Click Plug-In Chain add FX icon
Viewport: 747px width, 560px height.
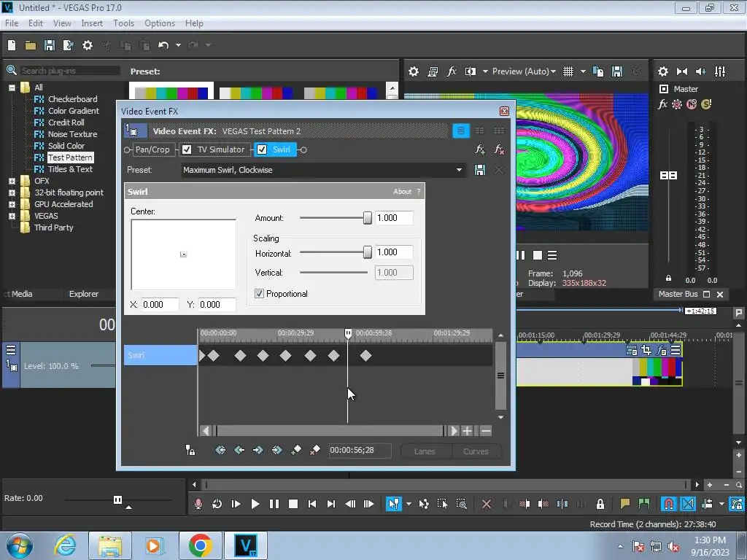click(480, 149)
